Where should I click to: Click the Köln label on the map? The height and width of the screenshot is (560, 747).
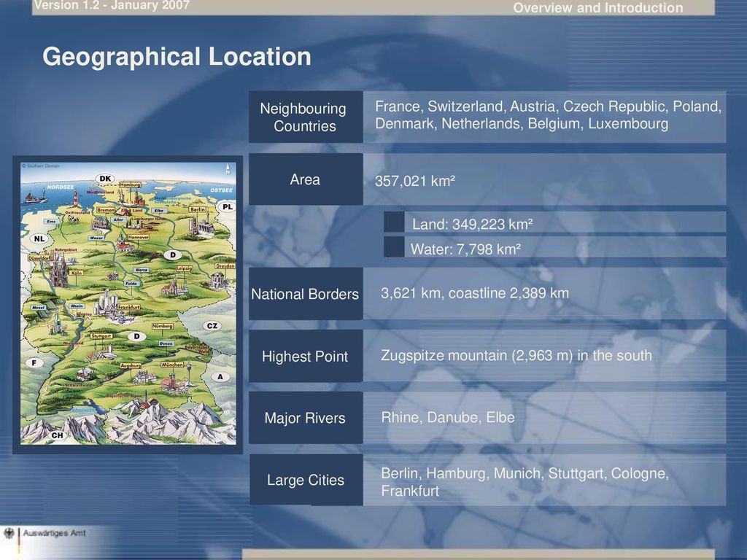point(76,273)
